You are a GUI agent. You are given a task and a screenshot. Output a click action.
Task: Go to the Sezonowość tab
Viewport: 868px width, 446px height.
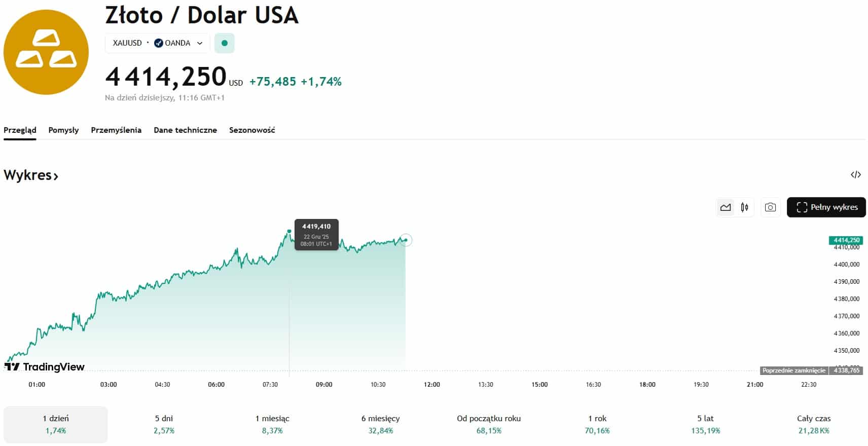click(252, 130)
